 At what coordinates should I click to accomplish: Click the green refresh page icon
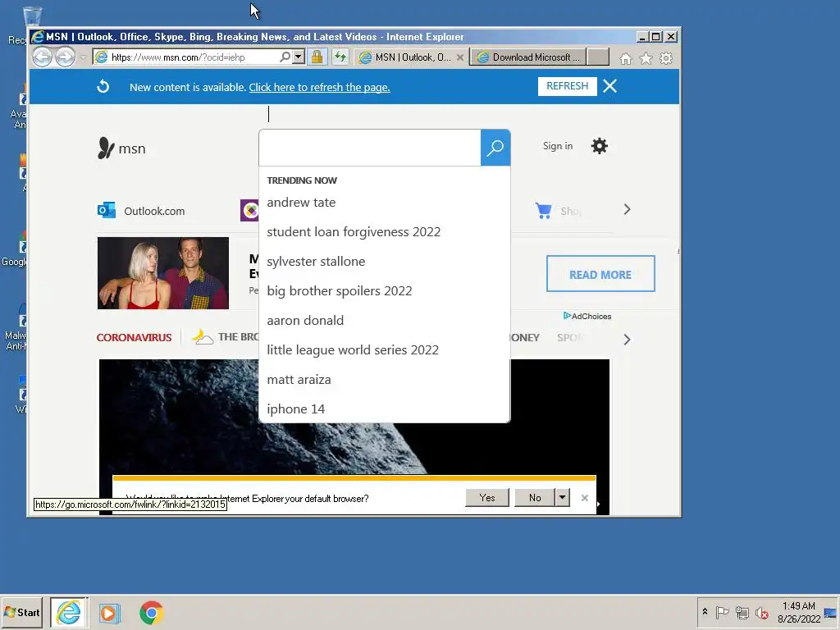340,57
